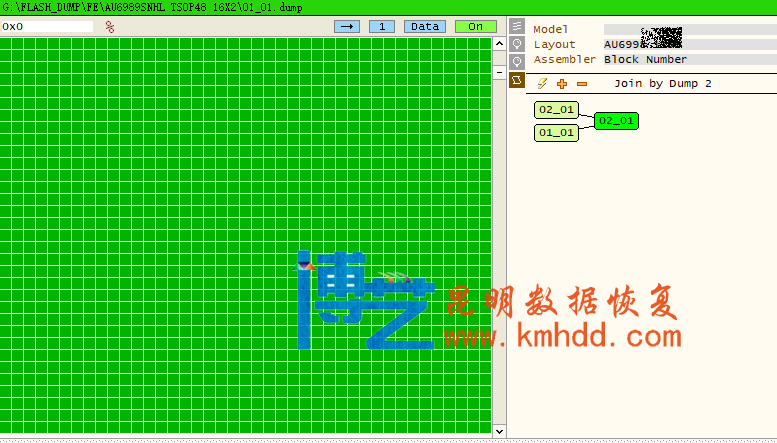Select the 01_01 dump node
The height and width of the screenshot is (443, 777).
coord(556,132)
